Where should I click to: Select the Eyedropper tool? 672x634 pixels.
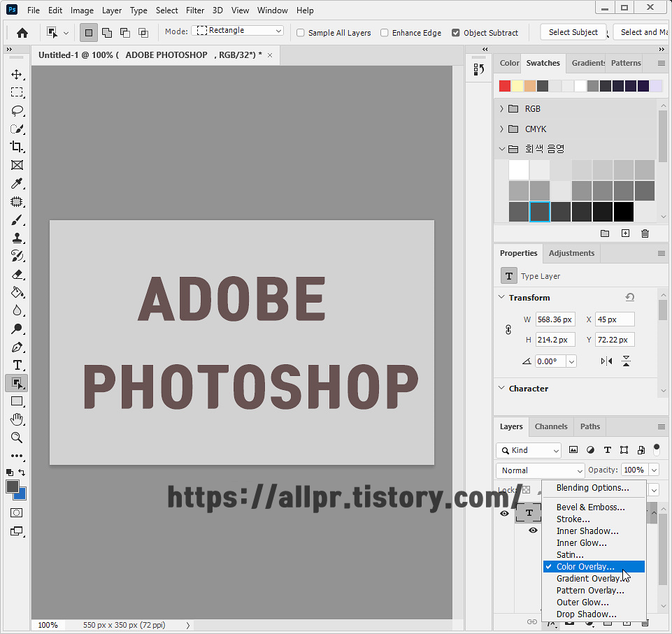tap(17, 183)
